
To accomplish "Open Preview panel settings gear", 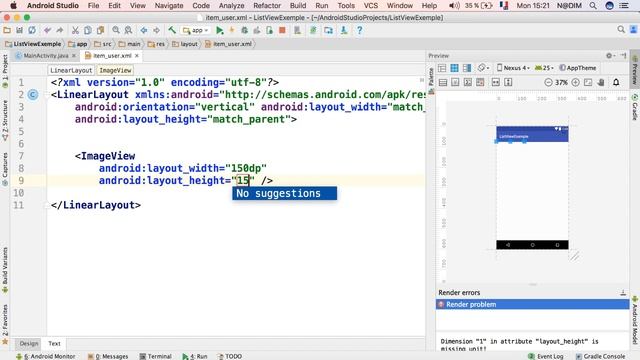I will (x=609, y=56).
